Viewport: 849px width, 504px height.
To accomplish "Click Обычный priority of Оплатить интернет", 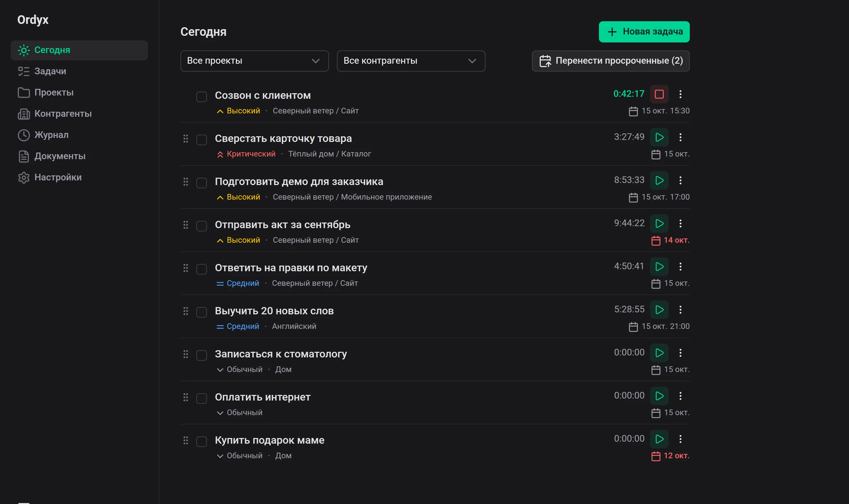I will click(239, 412).
